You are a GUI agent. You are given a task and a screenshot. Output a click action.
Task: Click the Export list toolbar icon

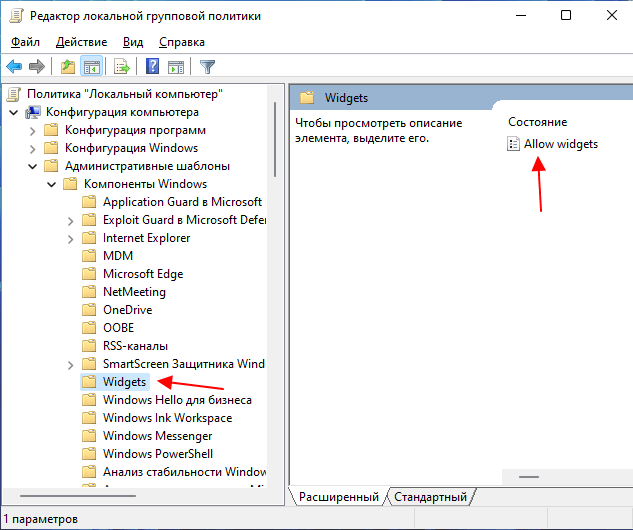pos(122,67)
